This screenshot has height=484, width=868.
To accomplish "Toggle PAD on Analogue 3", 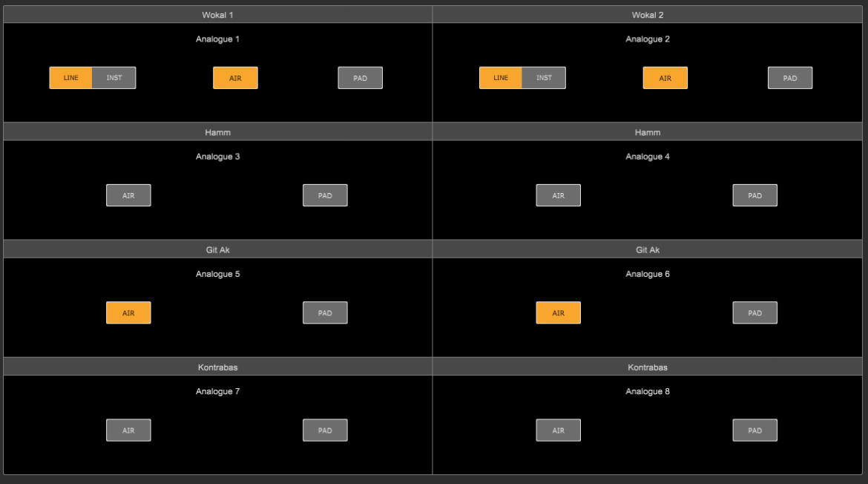I will click(x=325, y=195).
